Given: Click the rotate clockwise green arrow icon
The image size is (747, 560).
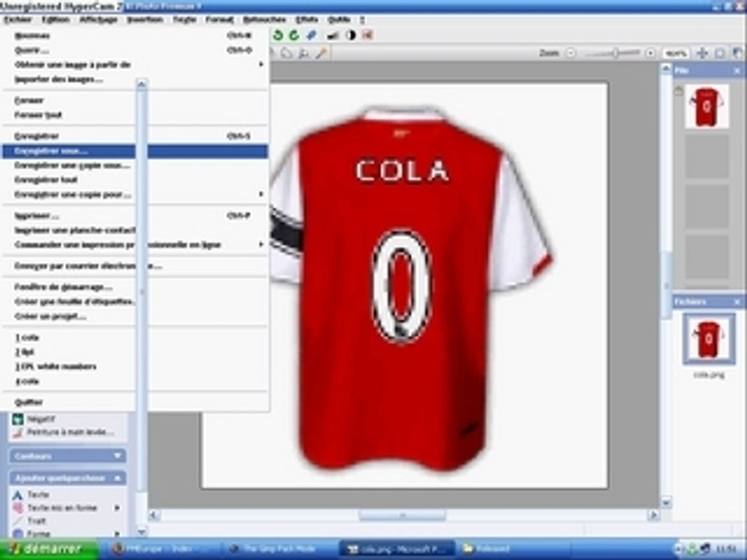Looking at the screenshot, I should pos(294,35).
